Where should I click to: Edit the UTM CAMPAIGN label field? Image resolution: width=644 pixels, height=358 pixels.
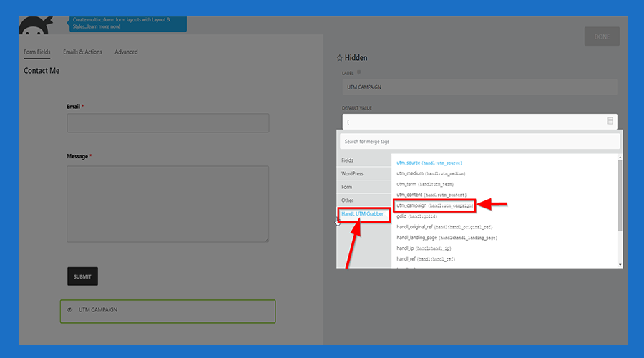(x=479, y=87)
